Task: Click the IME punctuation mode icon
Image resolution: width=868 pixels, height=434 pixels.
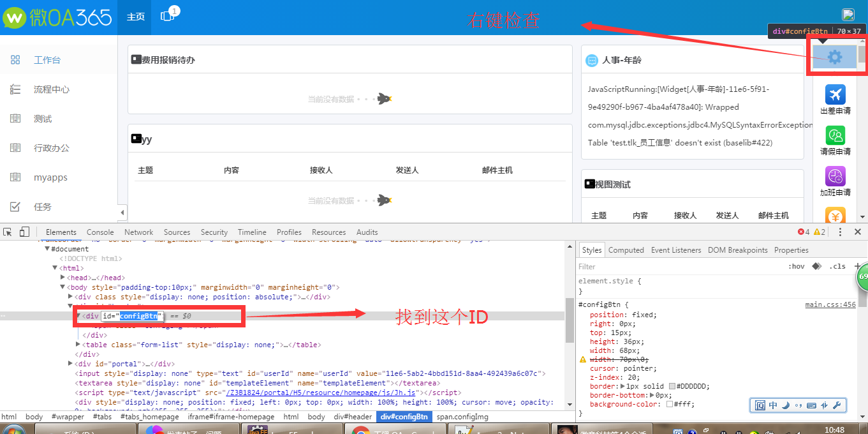Action: tap(798, 405)
